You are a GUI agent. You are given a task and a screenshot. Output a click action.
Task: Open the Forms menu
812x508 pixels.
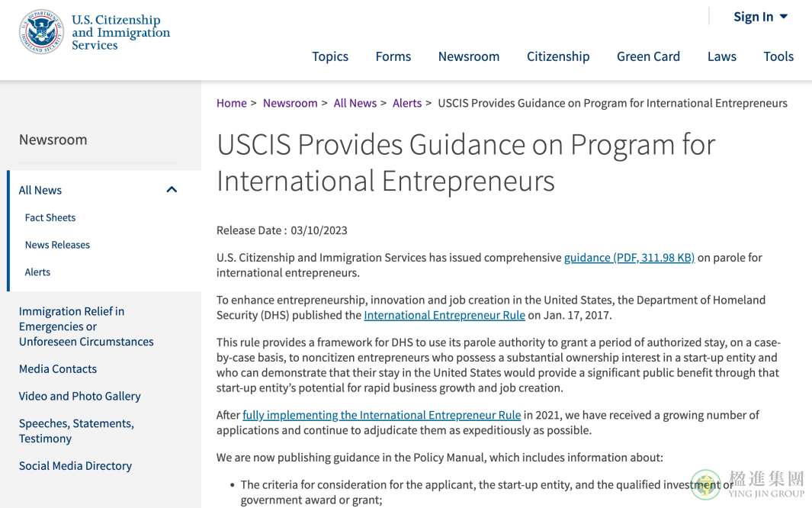point(393,56)
